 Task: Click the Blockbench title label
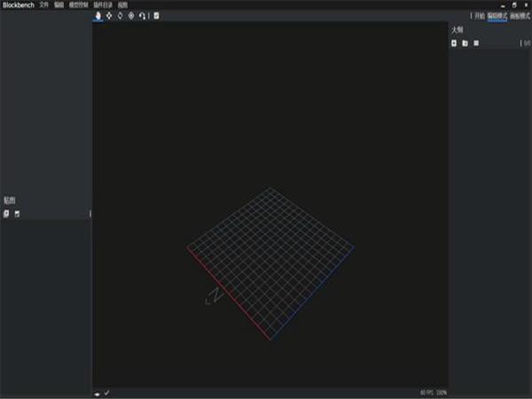click(x=19, y=4)
